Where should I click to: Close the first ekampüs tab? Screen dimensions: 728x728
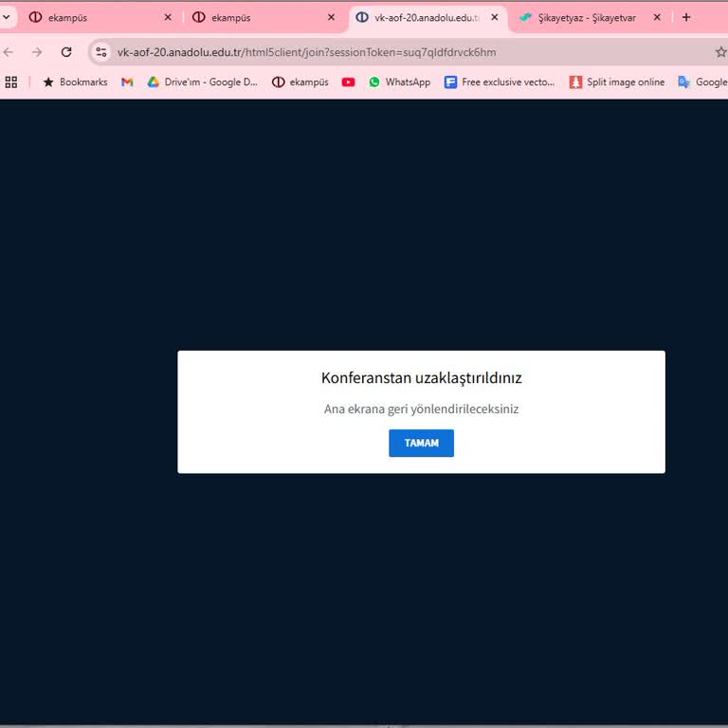click(x=168, y=18)
